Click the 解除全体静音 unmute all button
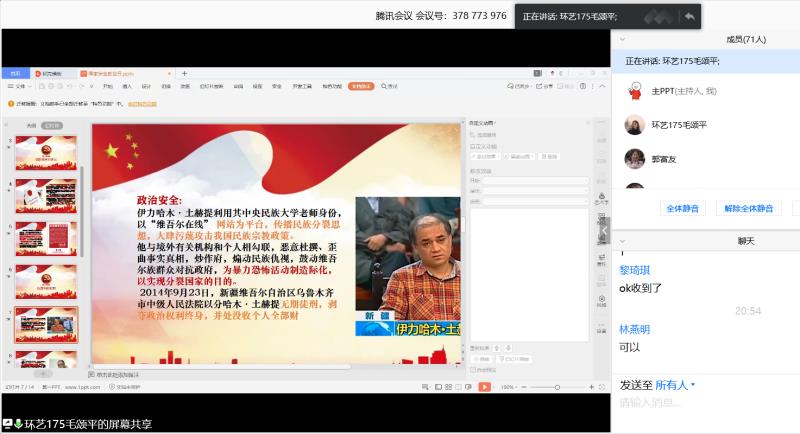Screen dimensions: 800x434 click(748, 208)
